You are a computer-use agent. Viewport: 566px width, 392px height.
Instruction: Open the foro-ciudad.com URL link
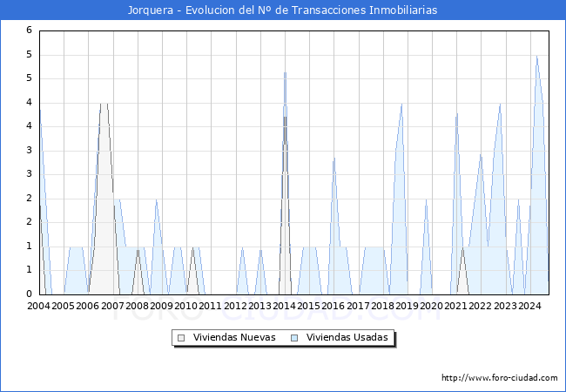point(500,378)
